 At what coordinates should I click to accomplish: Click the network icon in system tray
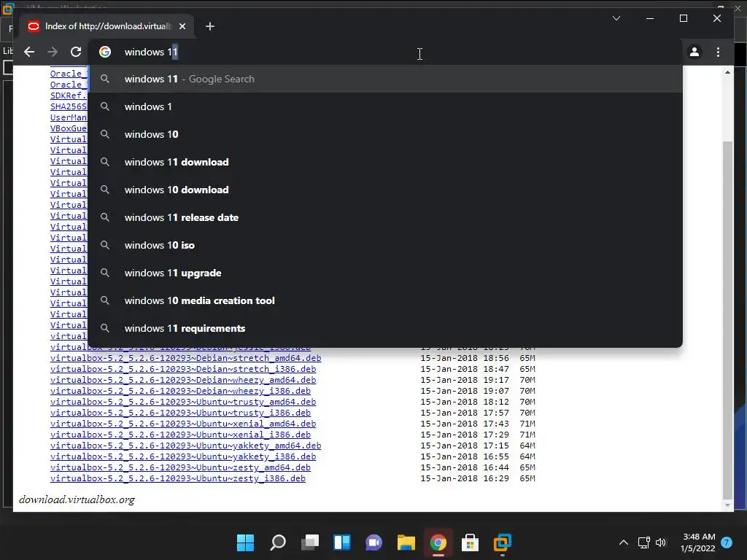[x=643, y=542]
